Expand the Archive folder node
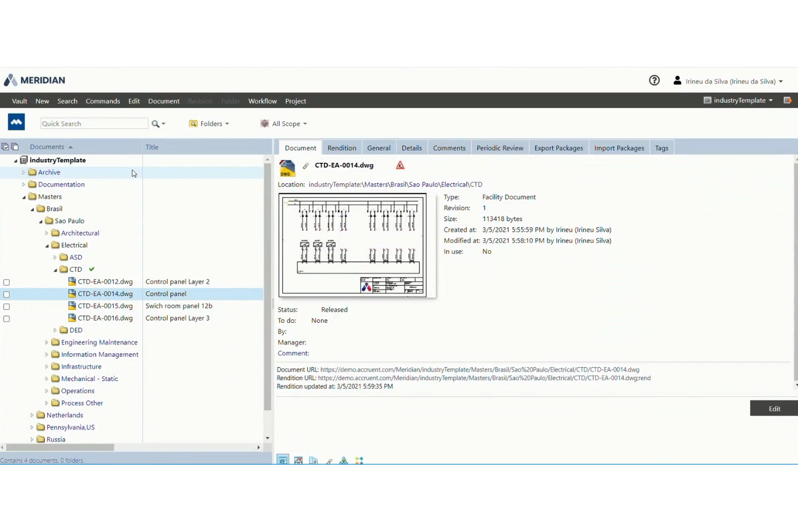 tap(23, 172)
